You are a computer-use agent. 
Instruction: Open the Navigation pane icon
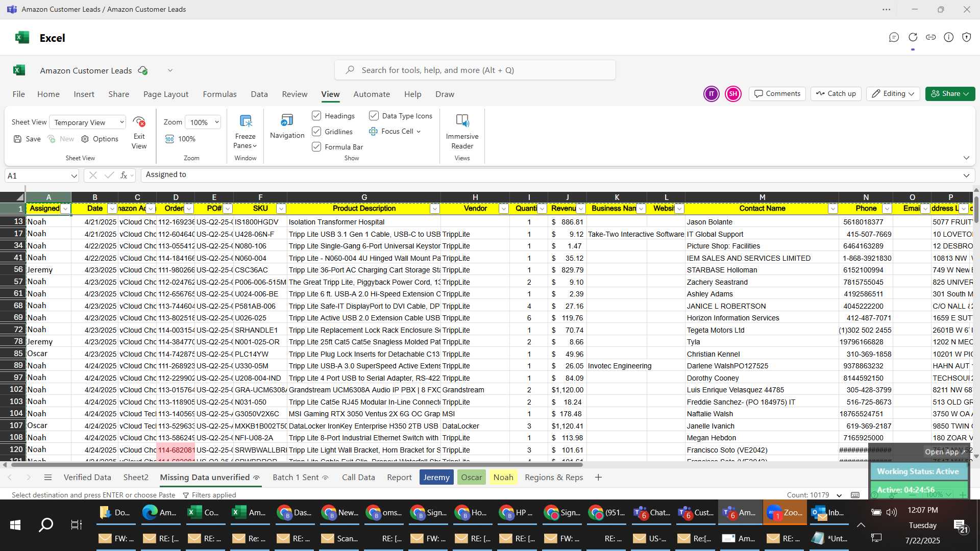[x=287, y=120]
